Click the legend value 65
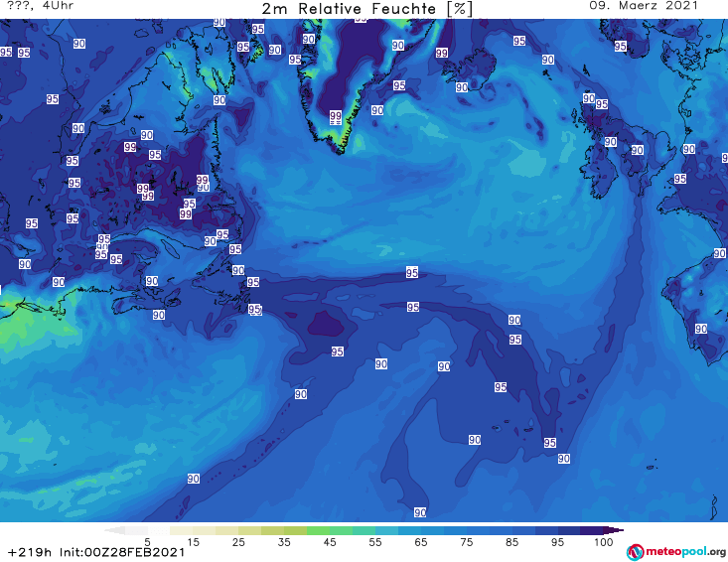 pos(420,542)
